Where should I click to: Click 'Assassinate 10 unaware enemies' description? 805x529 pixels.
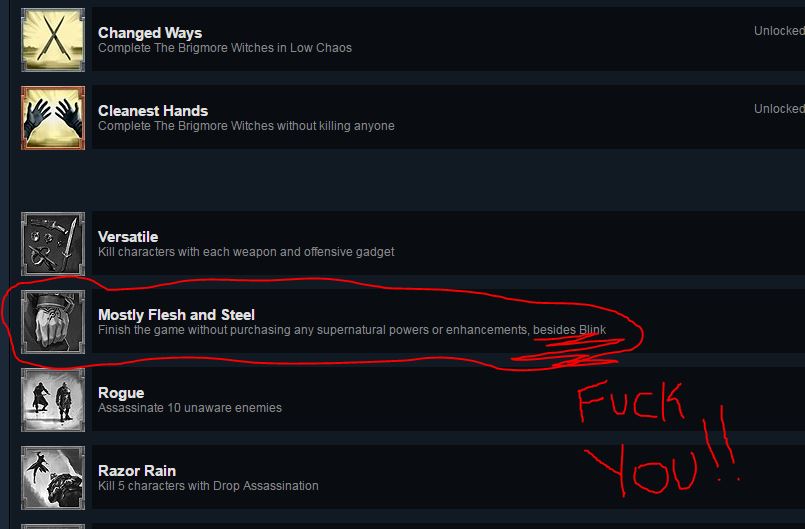click(190, 408)
